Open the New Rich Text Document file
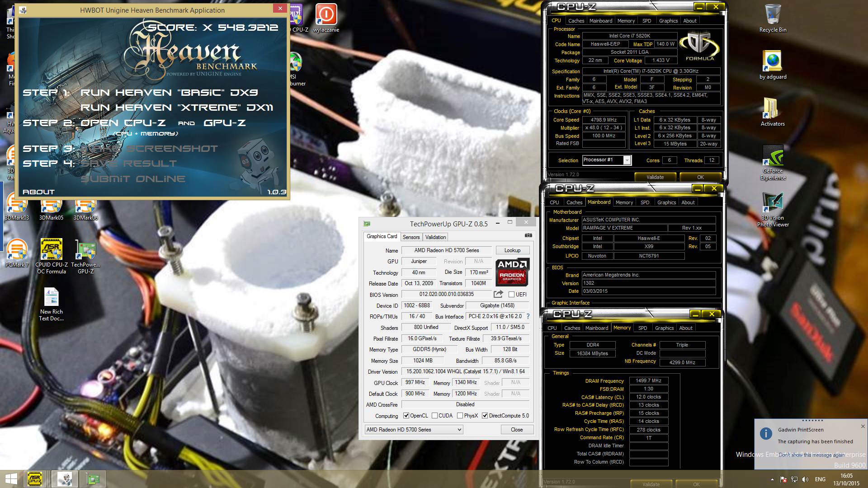Screen dimensions: 868x488 [x=51, y=304]
